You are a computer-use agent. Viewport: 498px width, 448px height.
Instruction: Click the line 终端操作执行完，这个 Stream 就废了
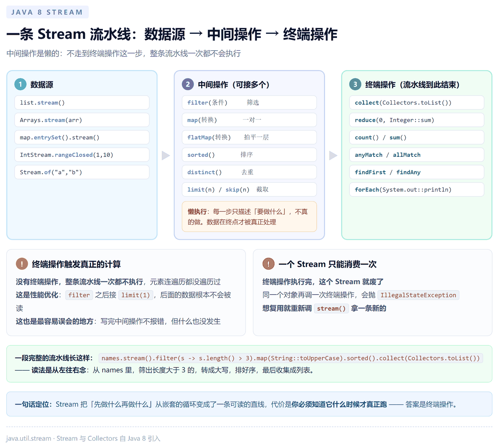pyautogui.click(x=323, y=282)
